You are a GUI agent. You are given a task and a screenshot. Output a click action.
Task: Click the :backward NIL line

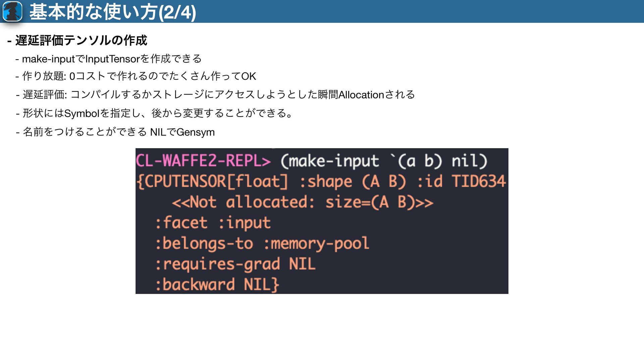(x=217, y=285)
